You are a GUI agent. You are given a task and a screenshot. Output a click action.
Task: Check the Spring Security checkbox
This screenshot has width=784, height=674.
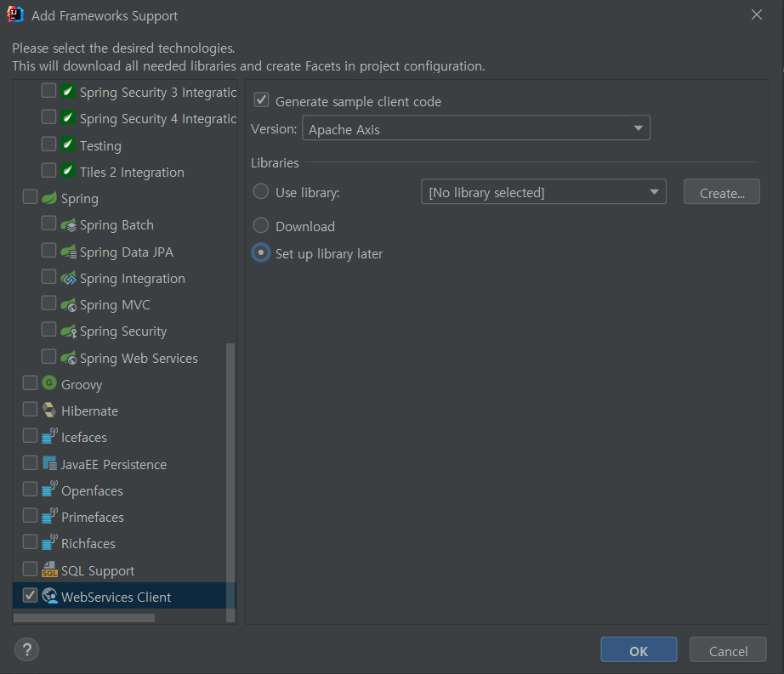click(48, 330)
